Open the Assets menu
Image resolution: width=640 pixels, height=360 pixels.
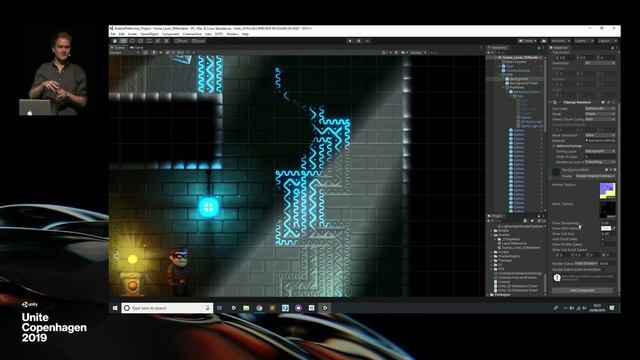[x=132, y=34]
